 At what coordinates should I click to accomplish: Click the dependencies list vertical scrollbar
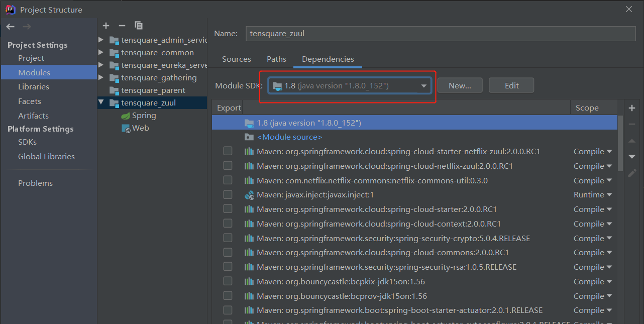tap(620, 143)
